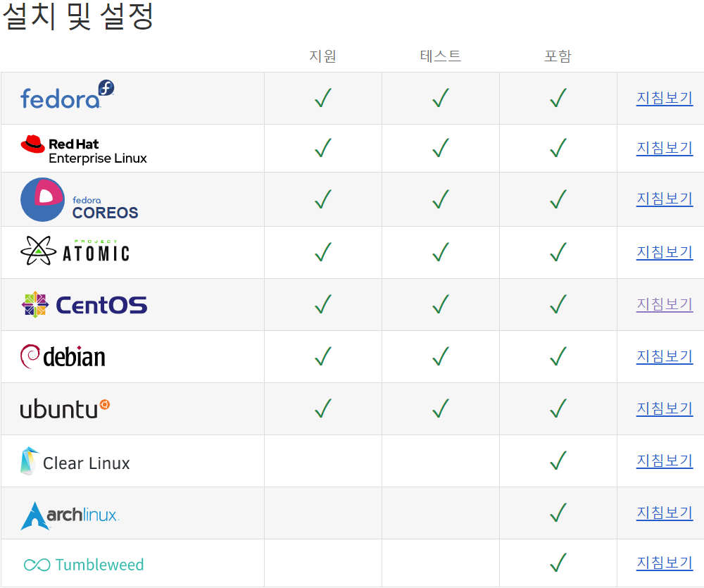The width and height of the screenshot is (704, 588).
Task: Click Ubuntu's 지원 checkmark
Action: (323, 408)
